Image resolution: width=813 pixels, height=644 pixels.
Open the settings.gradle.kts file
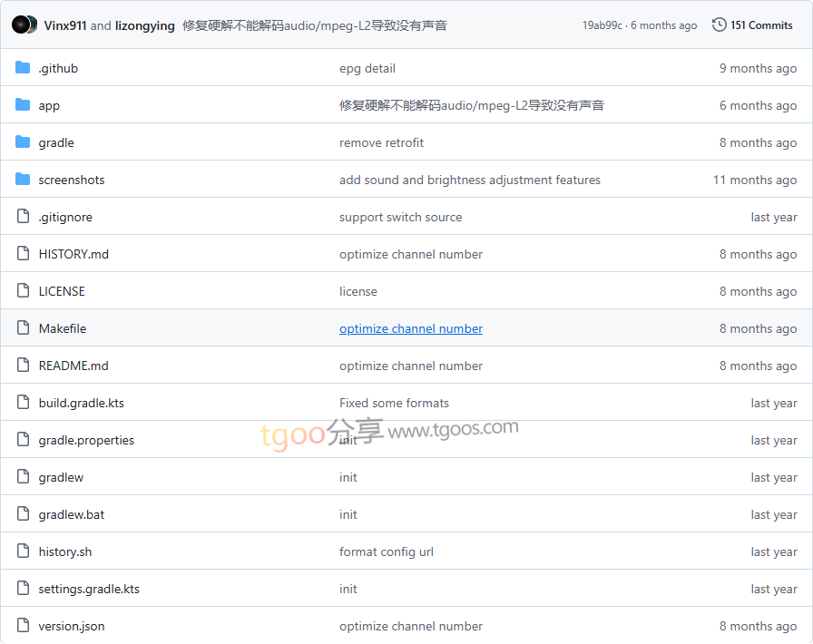click(89, 589)
